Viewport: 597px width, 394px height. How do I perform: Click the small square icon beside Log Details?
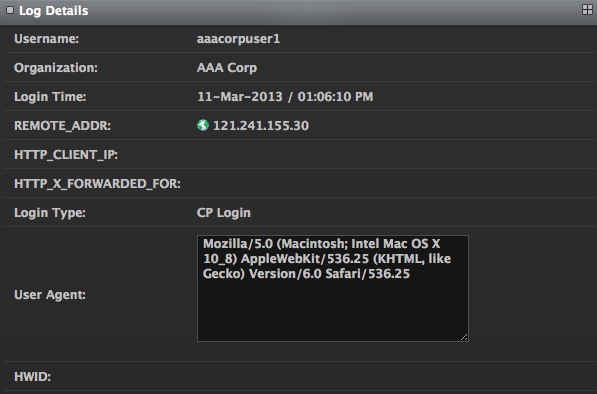(10, 10)
